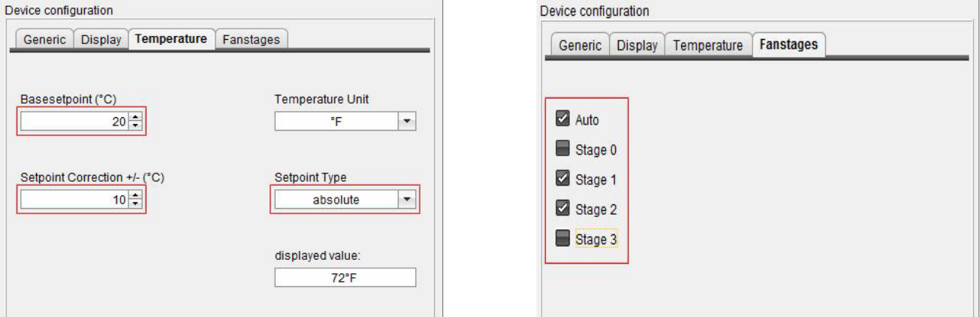This screenshot has width=980, height=317.
Task: Uncheck the Auto fan stage checkbox
Action: pos(562,119)
